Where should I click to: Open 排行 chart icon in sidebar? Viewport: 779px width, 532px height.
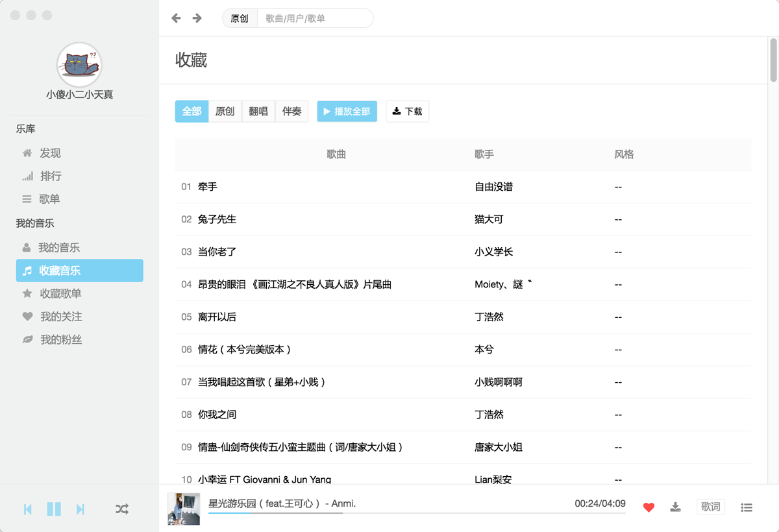tap(27, 176)
